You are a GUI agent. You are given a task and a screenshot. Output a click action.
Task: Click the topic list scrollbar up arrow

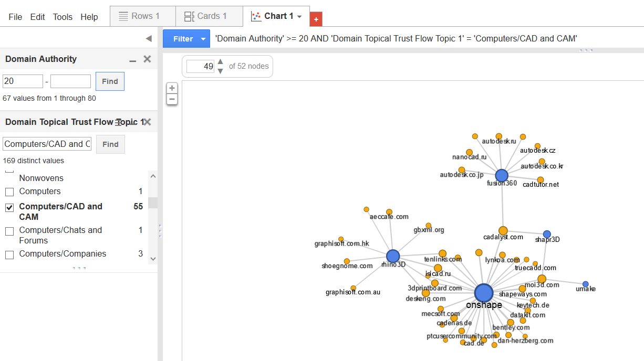(x=153, y=175)
